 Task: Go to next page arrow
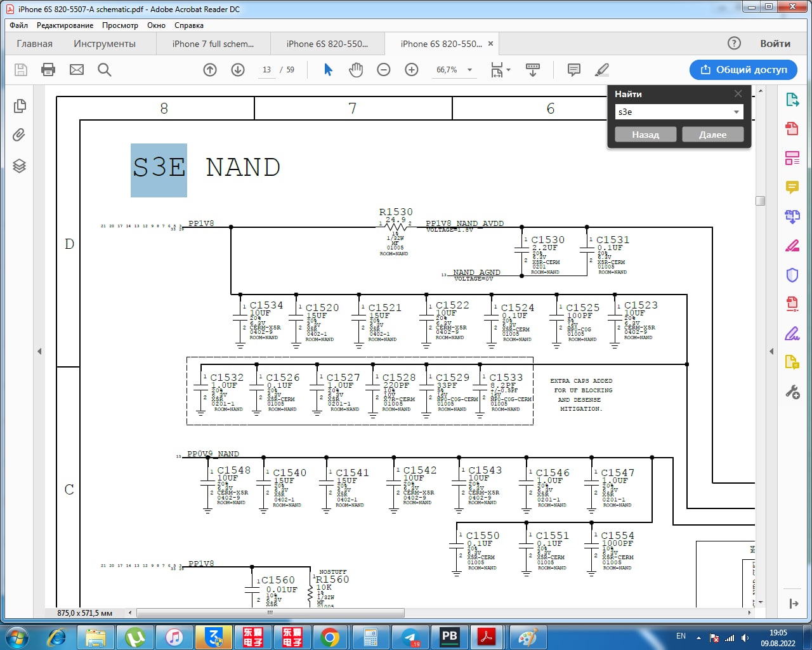(238, 70)
